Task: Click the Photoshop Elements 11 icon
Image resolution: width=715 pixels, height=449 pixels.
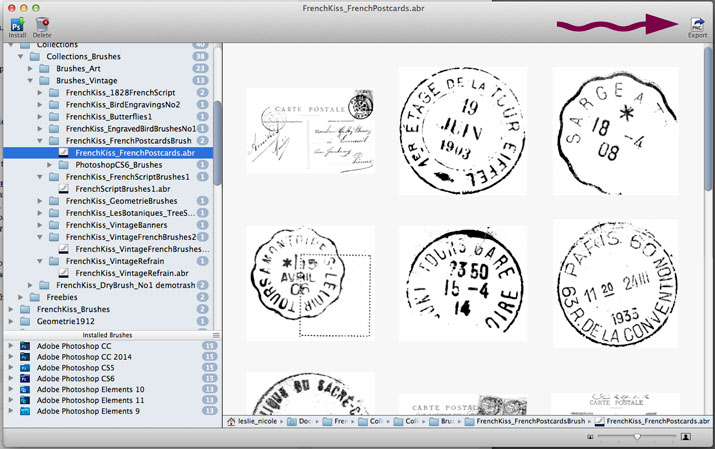Action: coord(25,400)
